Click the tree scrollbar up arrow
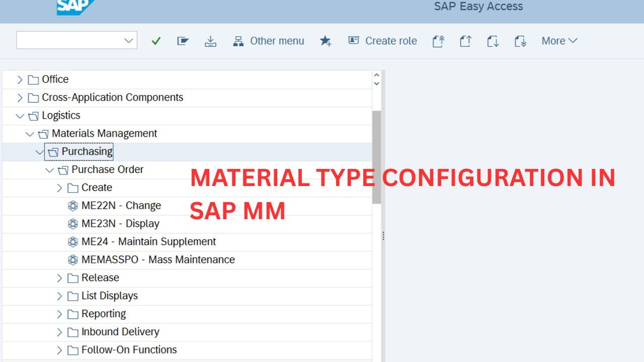644x362 pixels. (376, 75)
